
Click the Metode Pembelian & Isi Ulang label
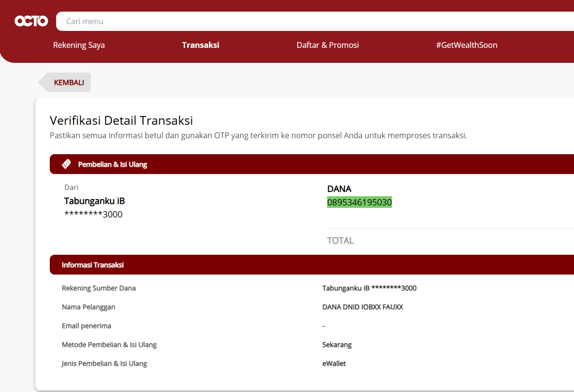pos(109,345)
